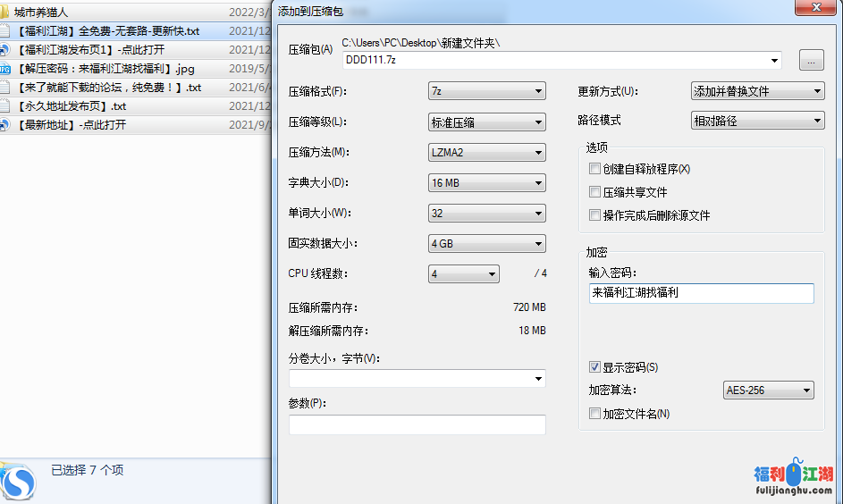The width and height of the screenshot is (843, 504).
Task: Click the browse "..." button for archive path
Action: [811, 61]
